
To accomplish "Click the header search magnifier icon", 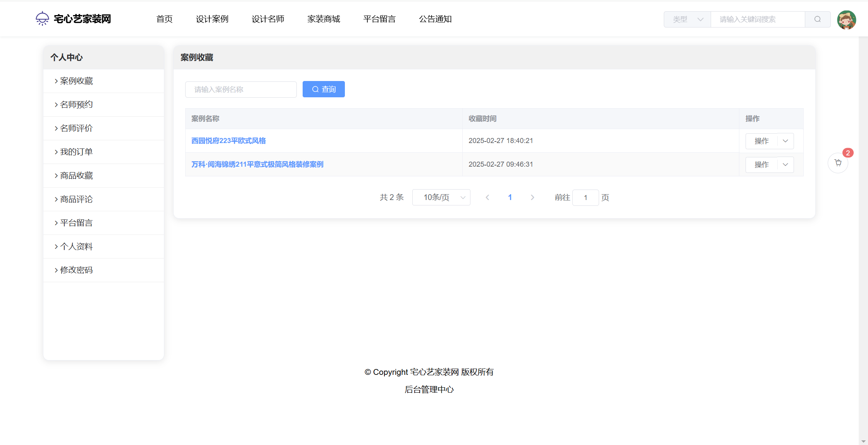I will pos(817,19).
